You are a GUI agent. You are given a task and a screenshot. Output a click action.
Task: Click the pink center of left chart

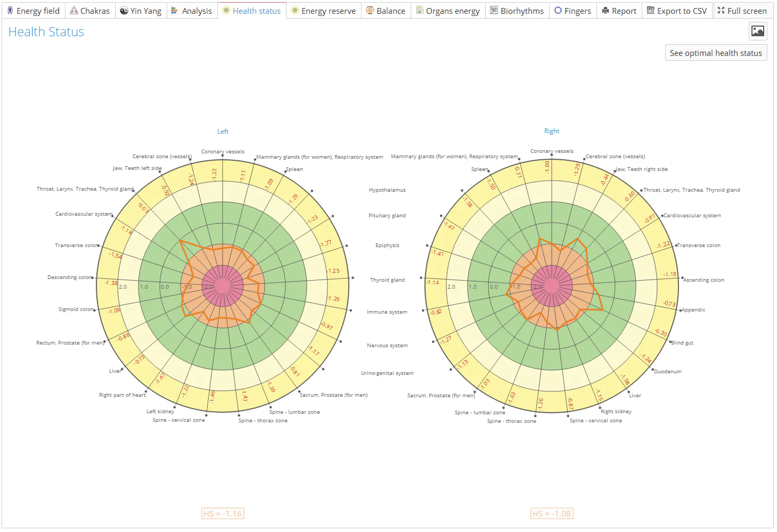coord(223,286)
